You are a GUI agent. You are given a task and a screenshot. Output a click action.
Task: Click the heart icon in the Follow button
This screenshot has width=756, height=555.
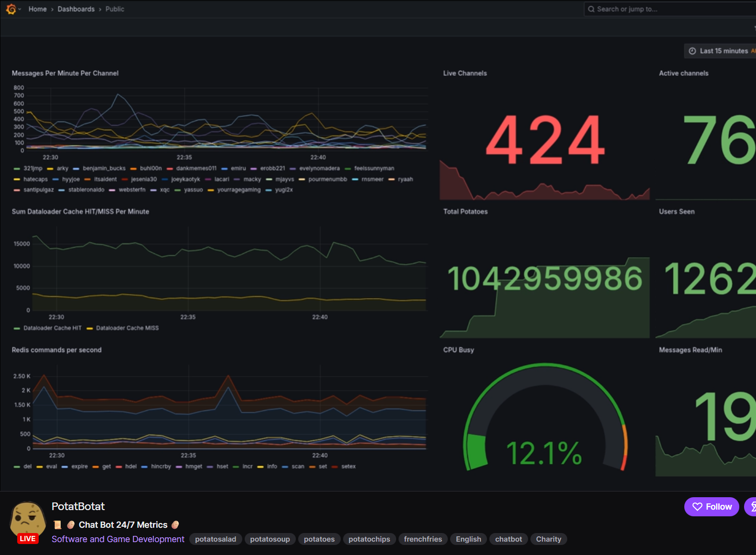coord(697,507)
